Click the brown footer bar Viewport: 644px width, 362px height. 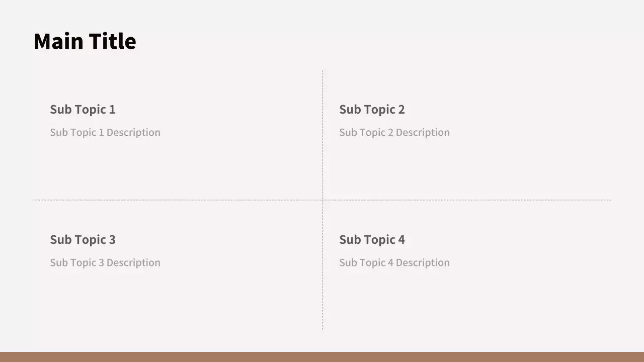point(322,357)
